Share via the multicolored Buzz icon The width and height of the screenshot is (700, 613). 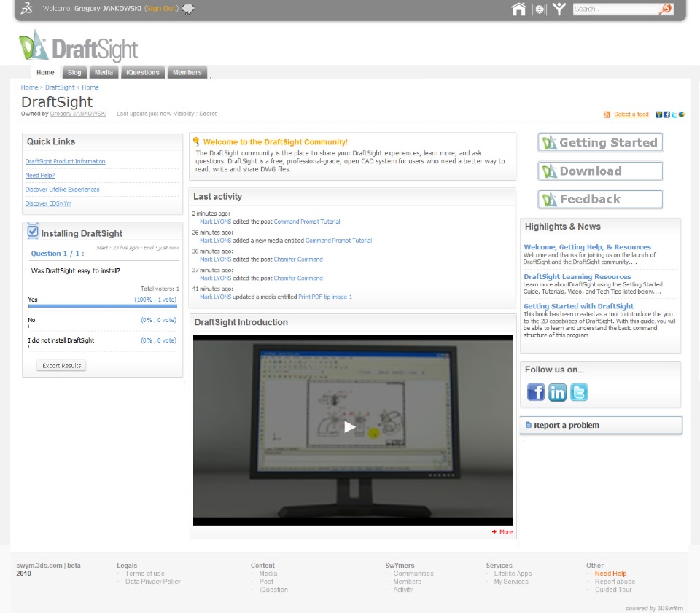click(x=682, y=114)
